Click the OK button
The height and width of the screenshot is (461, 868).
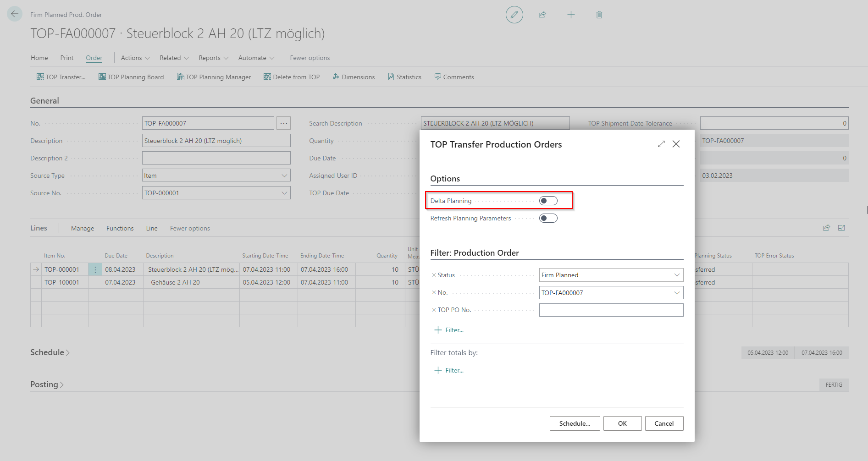[622, 423]
